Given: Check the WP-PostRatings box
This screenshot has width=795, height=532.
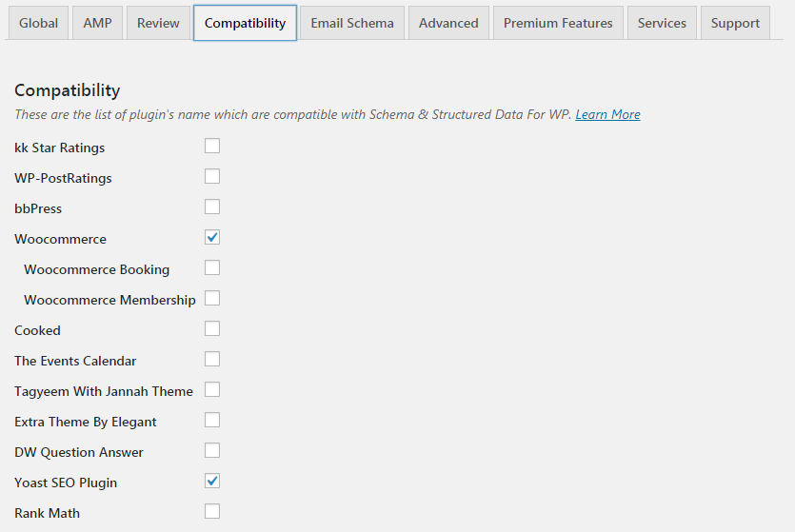Looking at the screenshot, I should (x=212, y=176).
